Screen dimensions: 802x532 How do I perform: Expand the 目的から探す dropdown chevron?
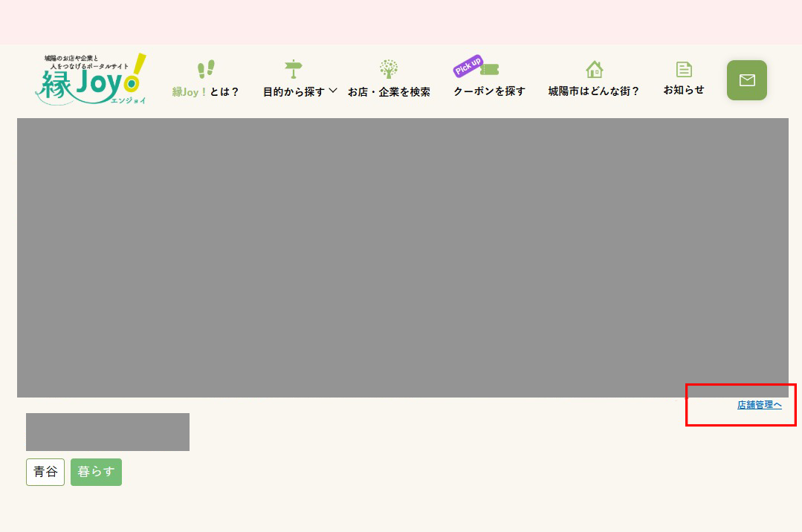[334, 91]
